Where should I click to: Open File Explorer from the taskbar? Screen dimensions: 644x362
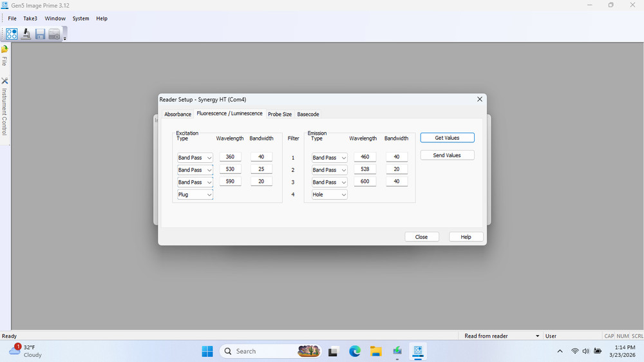(x=375, y=351)
